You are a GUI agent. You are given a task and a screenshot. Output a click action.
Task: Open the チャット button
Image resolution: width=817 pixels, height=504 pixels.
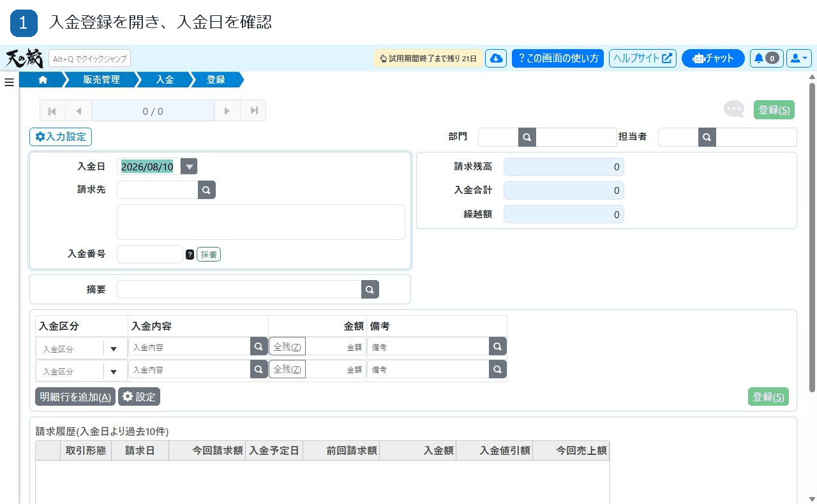(713, 58)
